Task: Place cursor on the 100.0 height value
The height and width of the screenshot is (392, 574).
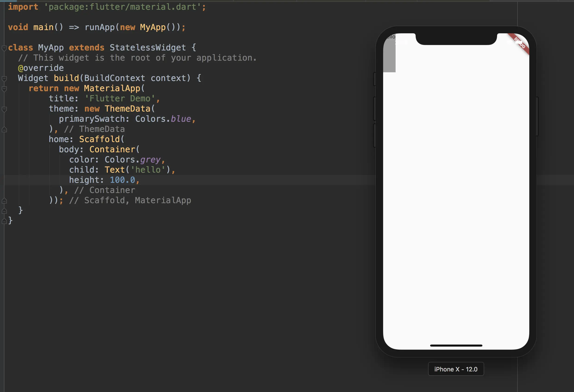Action: point(122,180)
